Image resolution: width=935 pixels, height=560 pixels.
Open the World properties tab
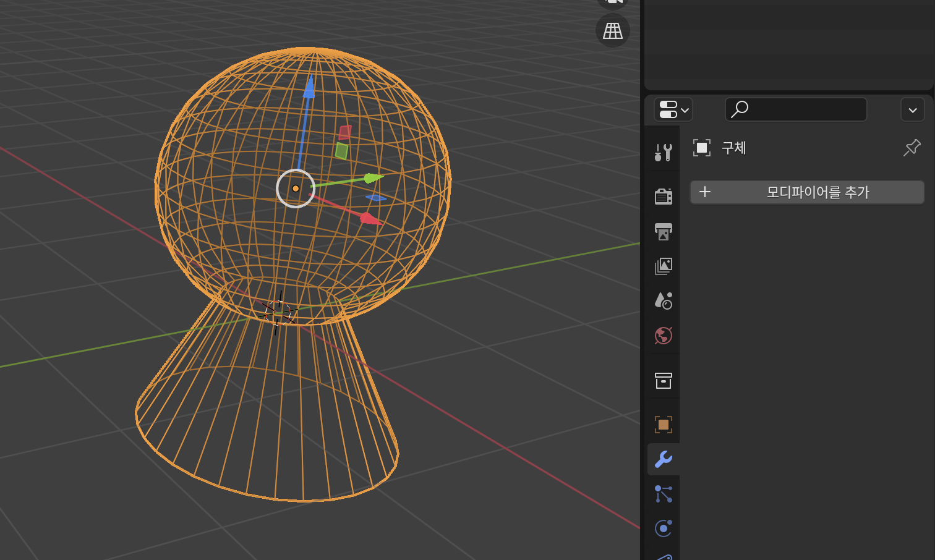(x=664, y=336)
